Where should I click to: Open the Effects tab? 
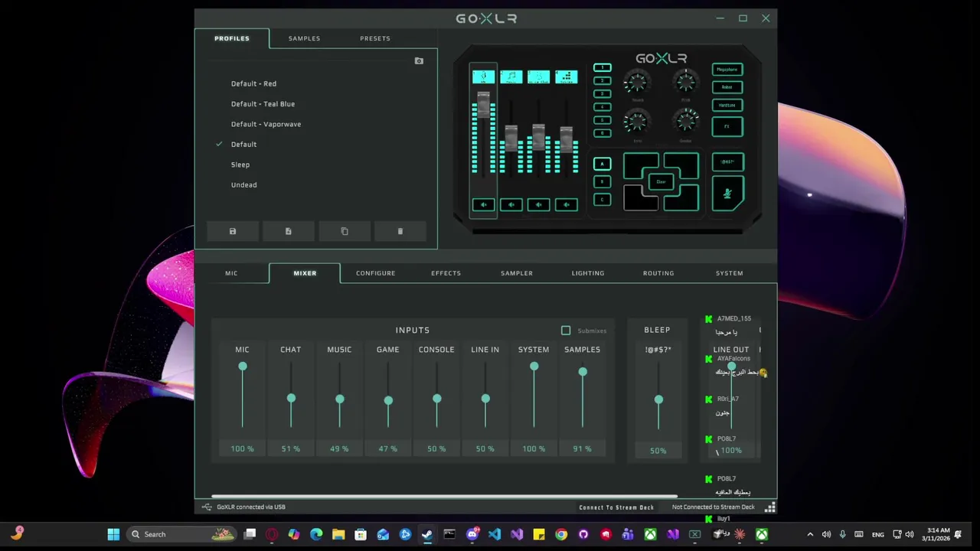coord(446,273)
